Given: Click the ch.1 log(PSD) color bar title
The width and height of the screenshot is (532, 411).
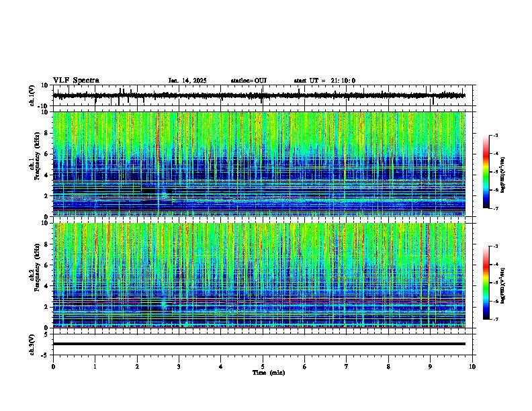Looking at the screenshot, I should [x=503, y=175].
